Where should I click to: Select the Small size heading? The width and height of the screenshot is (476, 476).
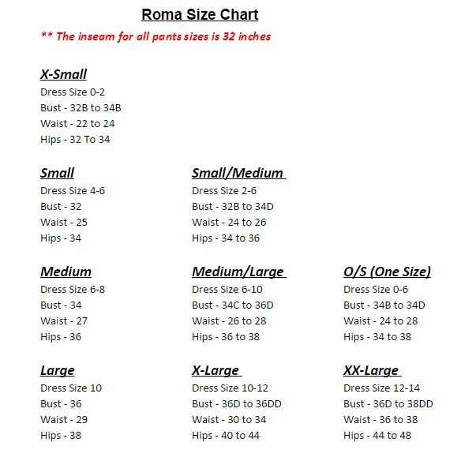[x=57, y=174]
